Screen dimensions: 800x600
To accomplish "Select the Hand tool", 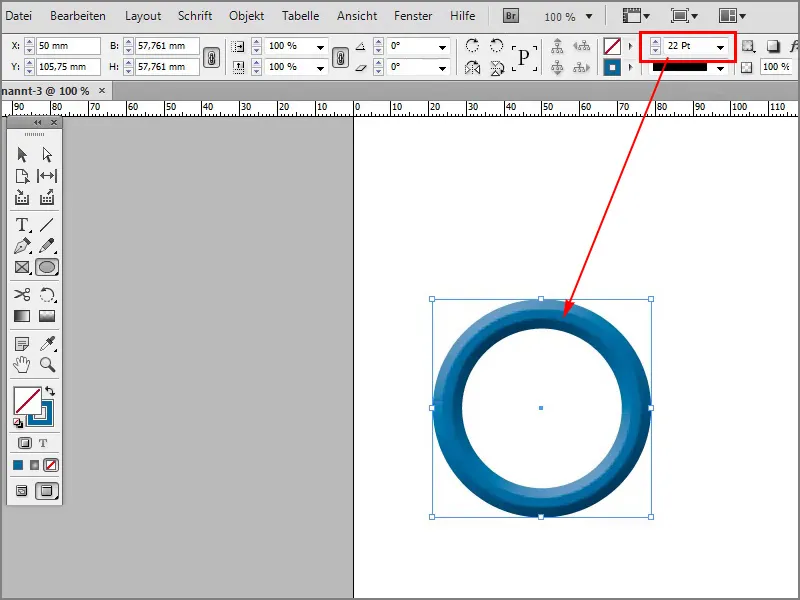I will click(x=22, y=365).
